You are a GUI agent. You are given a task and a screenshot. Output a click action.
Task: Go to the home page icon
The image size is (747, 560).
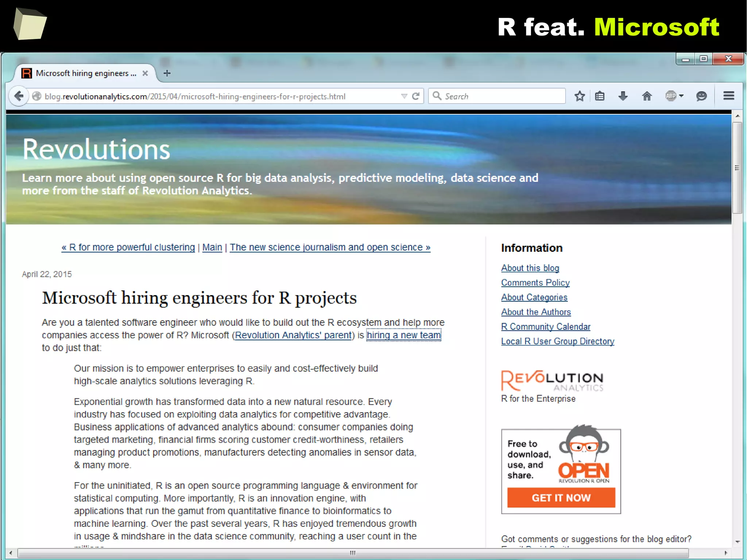(647, 96)
